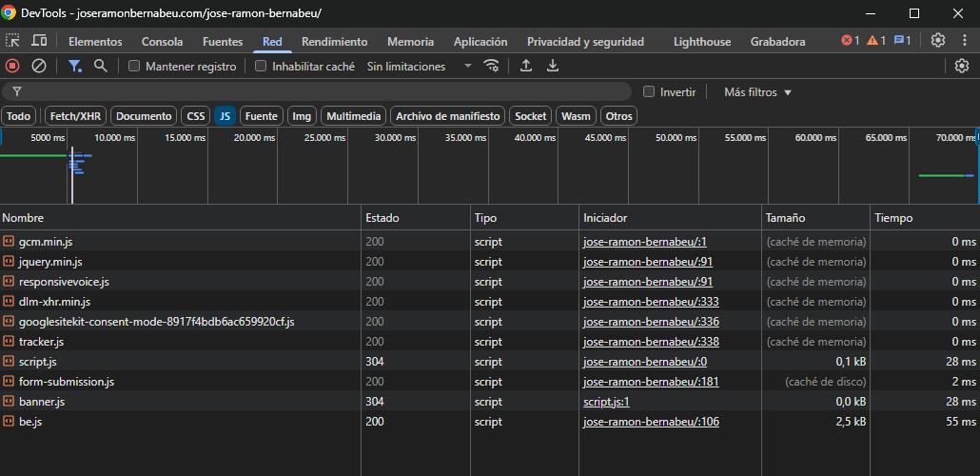The height and width of the screenshot is (476, 980).
Task: Expand Más filtros dropdown
Action: click(x=757, y=92)
